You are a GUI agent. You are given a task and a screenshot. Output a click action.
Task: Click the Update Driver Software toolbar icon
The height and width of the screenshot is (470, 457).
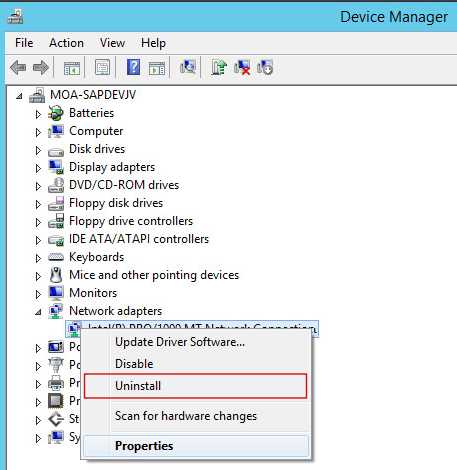[219, 67]
